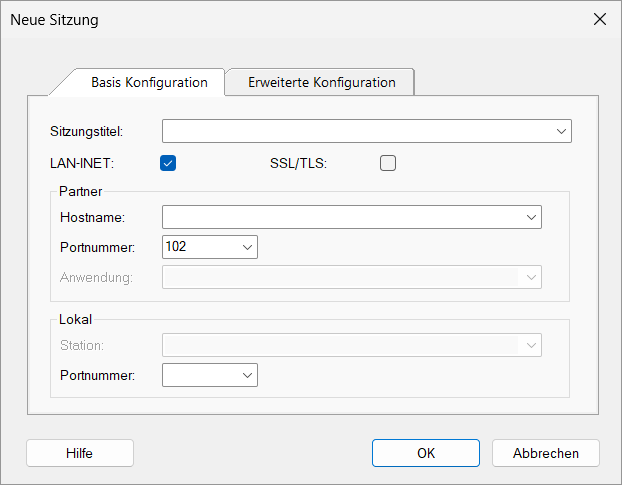Expand the Sitzungstitel dropdown arrow
The image size is (622, 485).
point(561,131)
